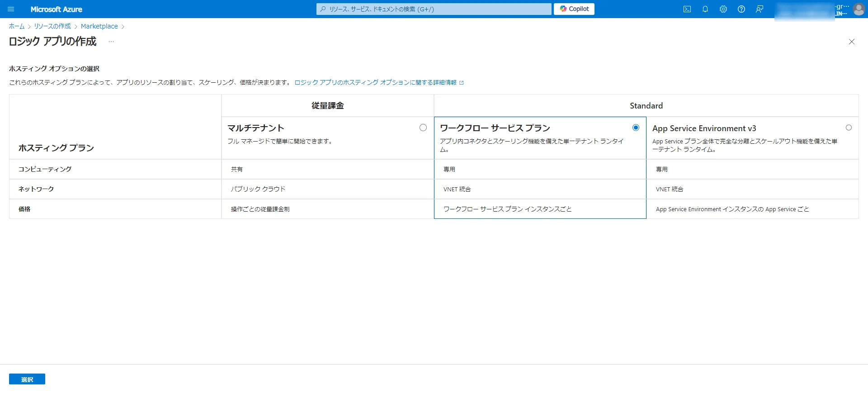Open the feedback icon in the top bar
868x393 pixels.
(759, 9)
